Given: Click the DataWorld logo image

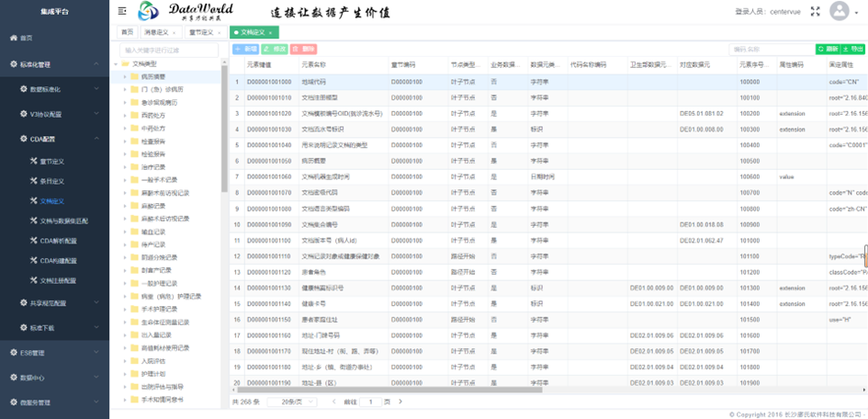Looking at the screenshot, I should click(186, 11).
